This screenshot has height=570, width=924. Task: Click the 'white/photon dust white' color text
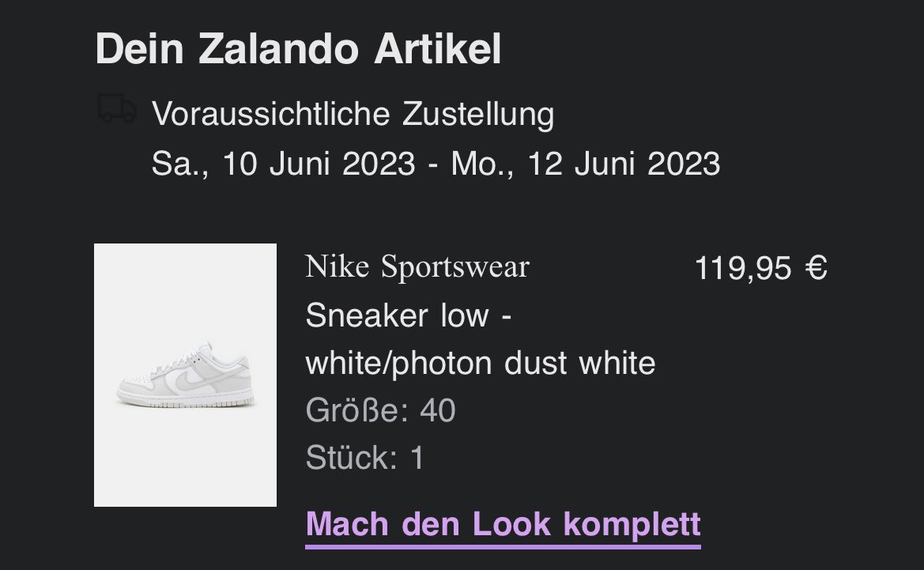point(481,363)
